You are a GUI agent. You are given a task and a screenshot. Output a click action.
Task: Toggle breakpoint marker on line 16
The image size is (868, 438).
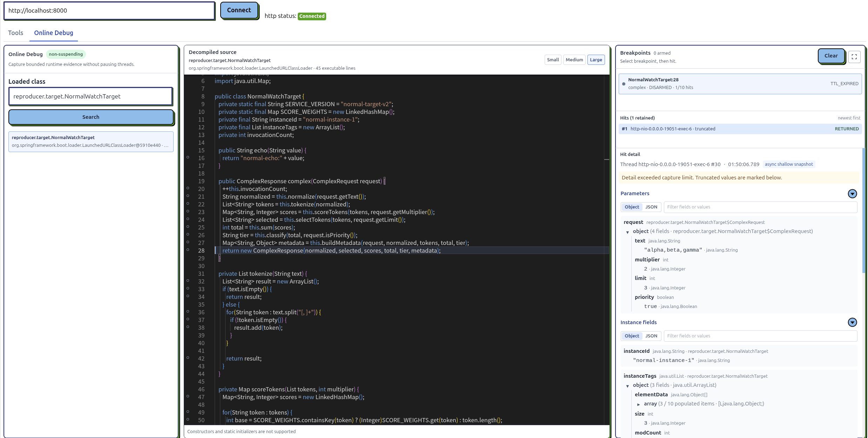188,157
